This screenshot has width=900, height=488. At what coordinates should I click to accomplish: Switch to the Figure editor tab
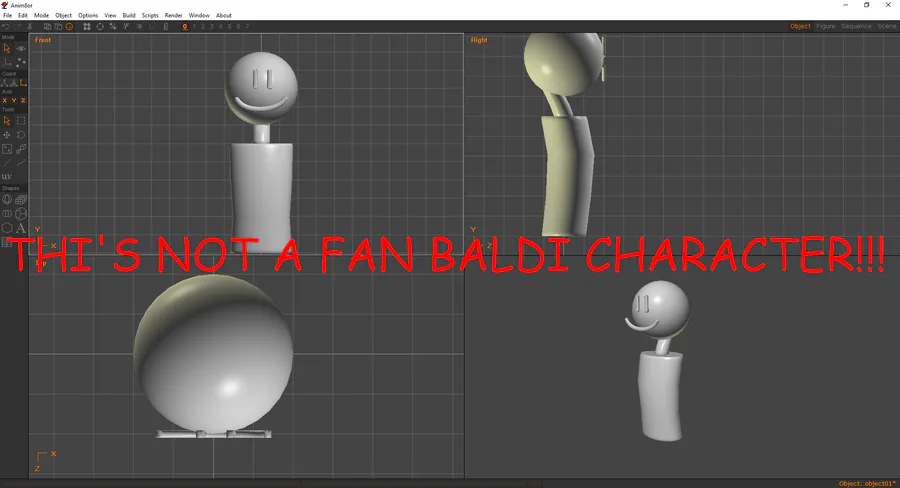tap(826, 26)
